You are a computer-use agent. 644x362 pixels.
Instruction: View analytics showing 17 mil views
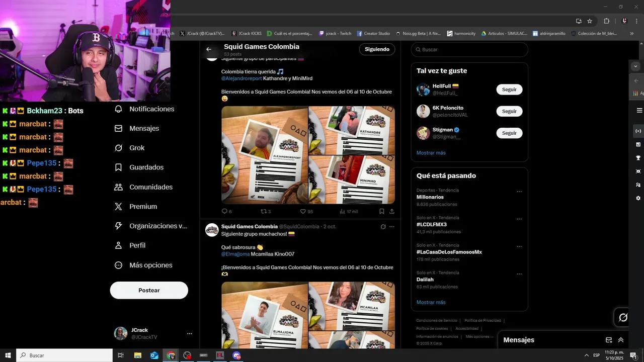tap(349, 212)
